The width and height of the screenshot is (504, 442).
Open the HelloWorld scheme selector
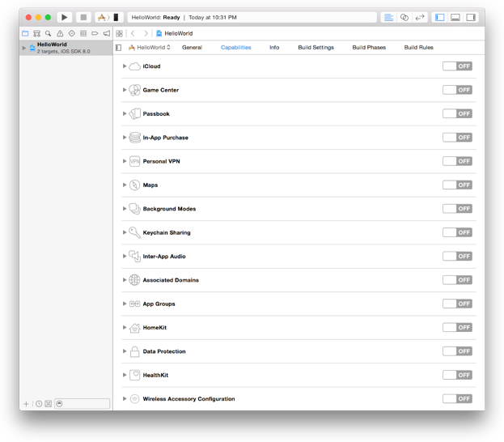click(102, 17)
